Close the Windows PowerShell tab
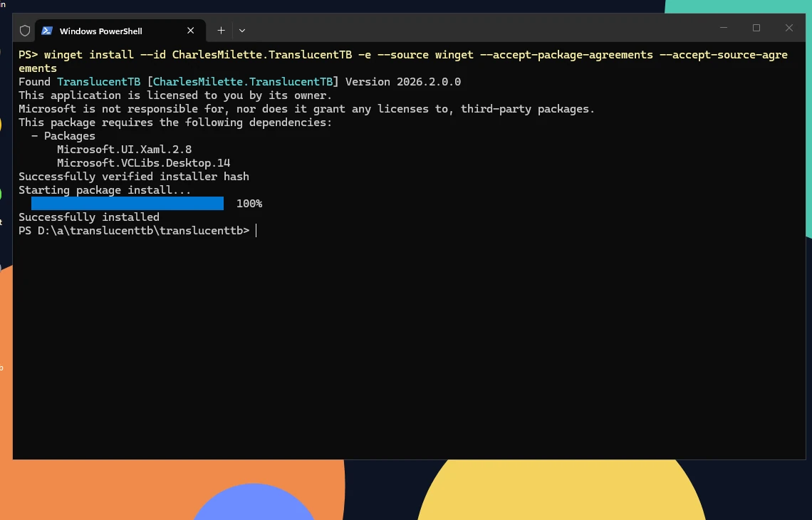 coord(191,31)
